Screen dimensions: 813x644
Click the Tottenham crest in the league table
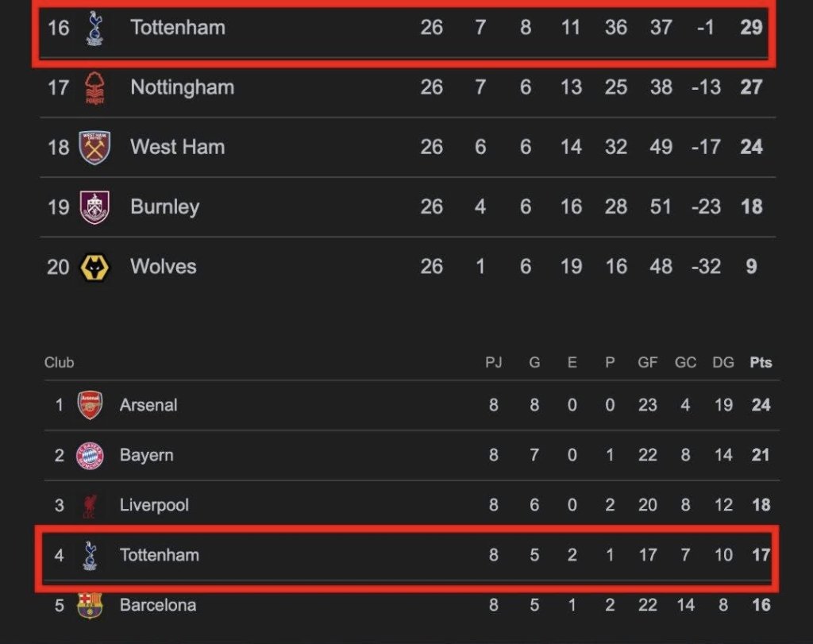pyautogui.click(x=95, y=28)
